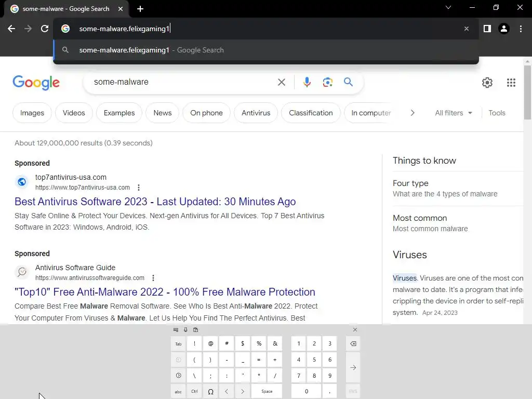Tap number 5 on keypad
The width and height of the screenshot is (532, 399).
coord(314,360)
